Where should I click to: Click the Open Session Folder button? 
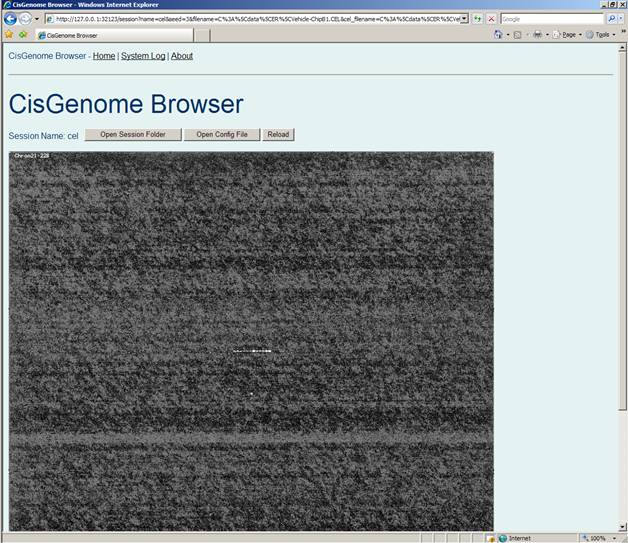133,135
